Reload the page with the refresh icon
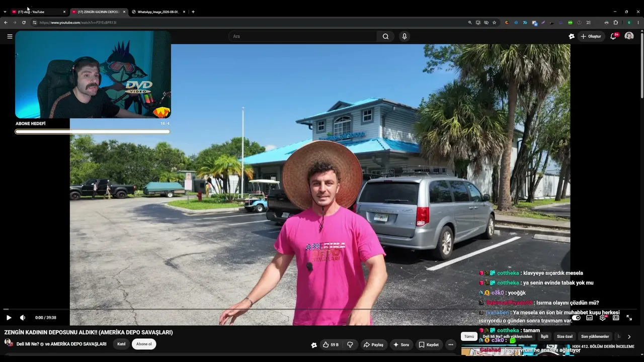This screenshot has width=644, height=362. pyautogui.click(x=24, y=23)
